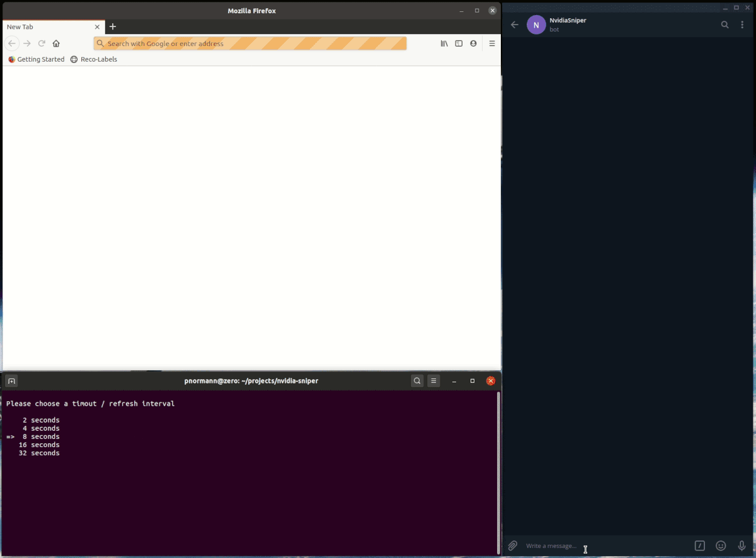Open the Firefox Library icon

[444, 43]
